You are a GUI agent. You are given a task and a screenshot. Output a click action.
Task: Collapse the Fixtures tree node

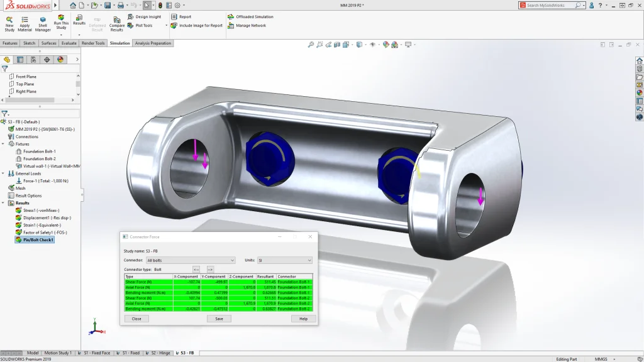point(3,144)
